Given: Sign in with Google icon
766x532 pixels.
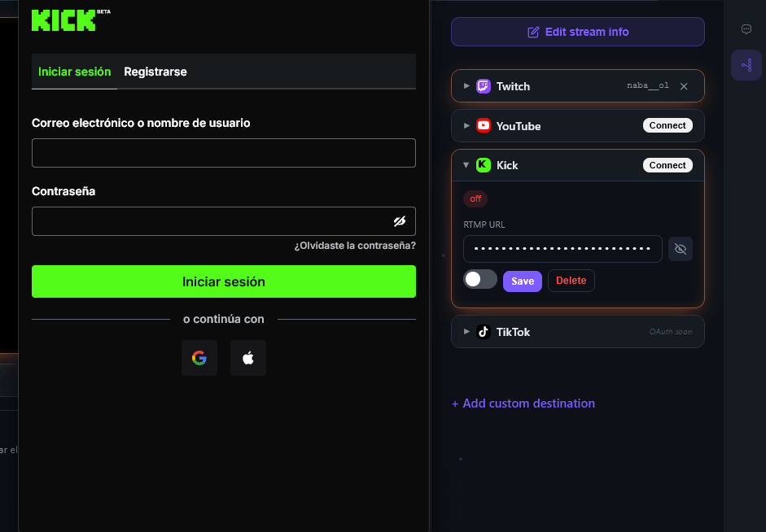Looking at the screenshot, I should 199,358.
